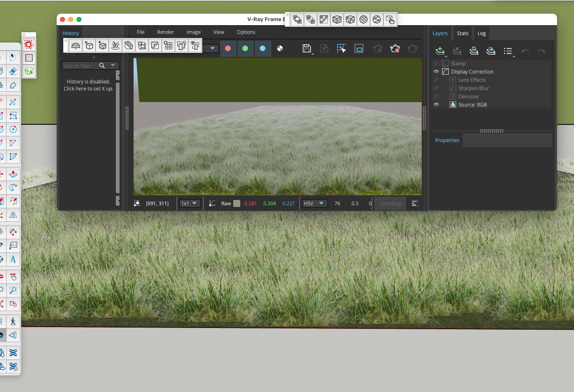The height and width of the screenshot is (392, 574).
Task: Click the History is disabled setup link
Action: (88, 85)
